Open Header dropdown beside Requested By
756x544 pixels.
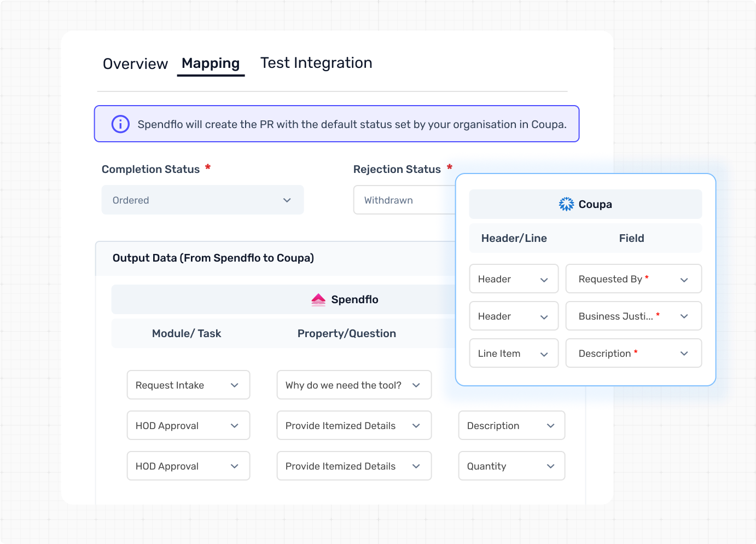click(514, 279)
